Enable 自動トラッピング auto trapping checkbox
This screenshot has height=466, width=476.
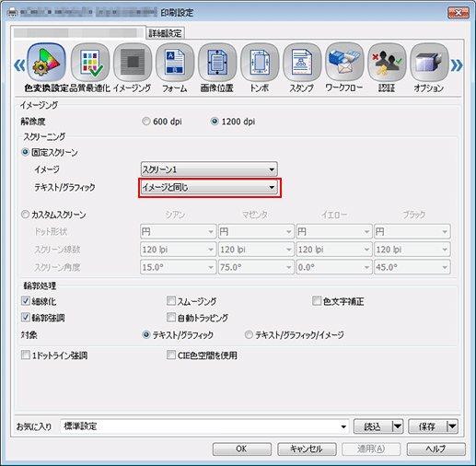coord(171,317)
